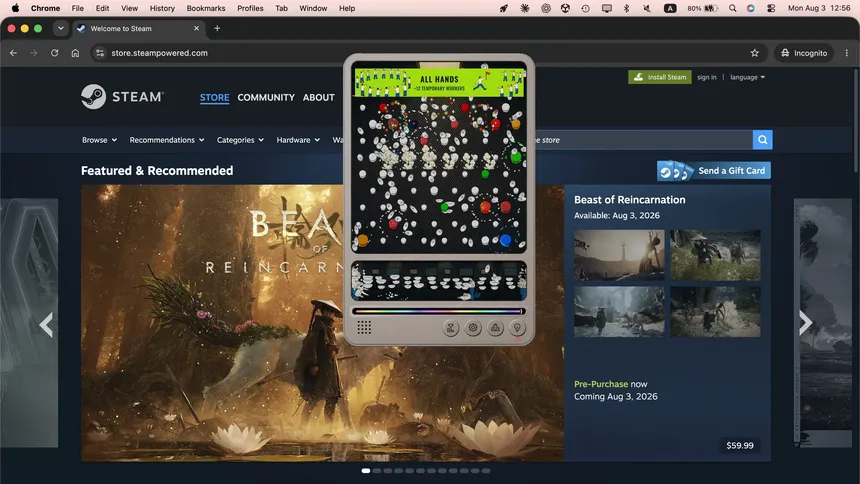Open the top-left Beast of Reincarnation screenshot thumbnail
Viewport: 860px width, 484px height.
(619, 255)
